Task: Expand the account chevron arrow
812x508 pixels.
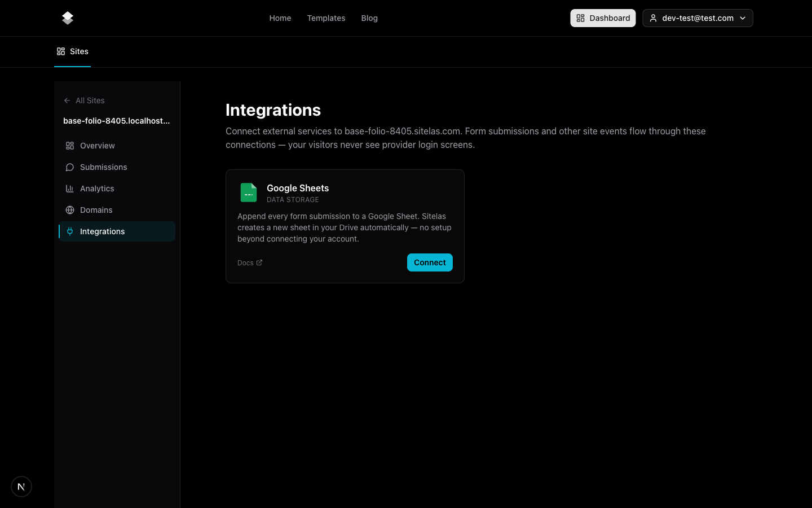Action: 743,18
